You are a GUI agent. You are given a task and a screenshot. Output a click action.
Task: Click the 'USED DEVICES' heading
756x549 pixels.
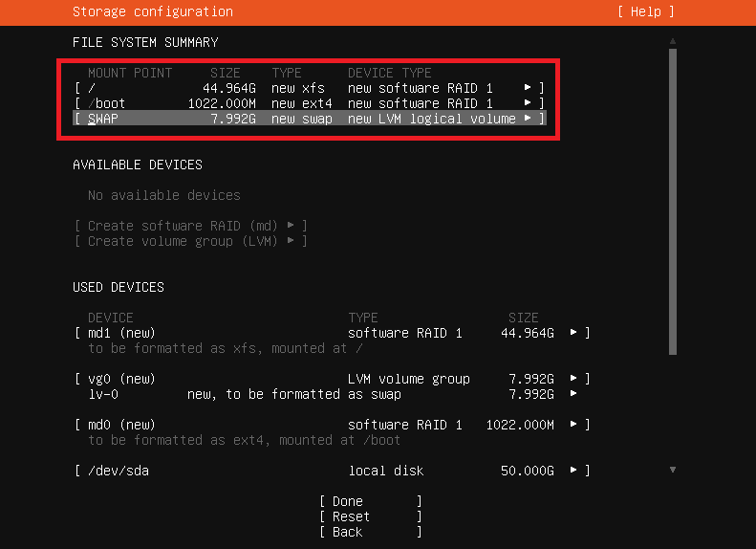coord(119,287)
